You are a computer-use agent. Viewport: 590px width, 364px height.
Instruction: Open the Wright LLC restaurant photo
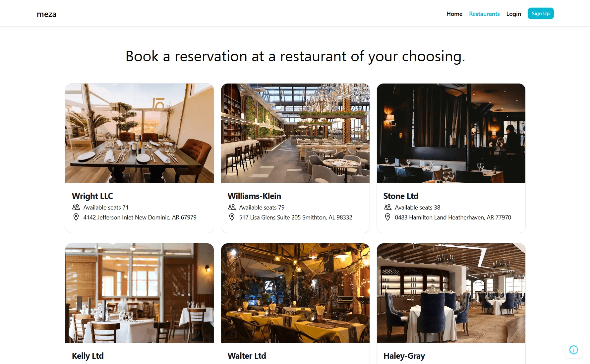tap(140, 133)
